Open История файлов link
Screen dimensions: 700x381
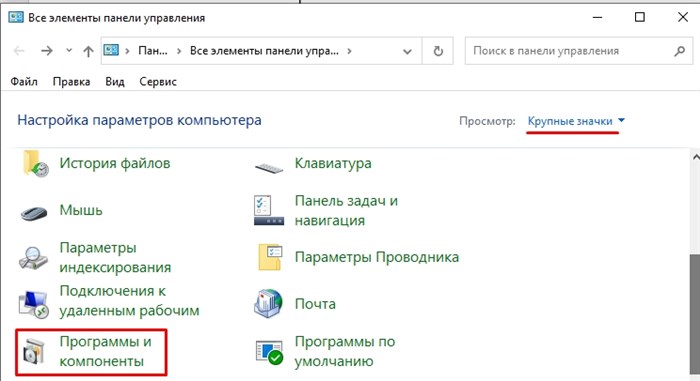(115, 163)
